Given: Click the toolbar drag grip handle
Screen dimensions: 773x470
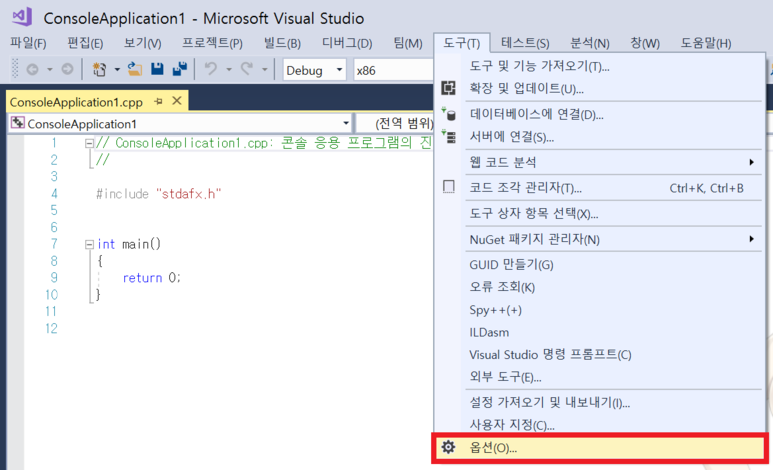Looking at the screenshot, I should pyautogui.click(x=15, y=69).
